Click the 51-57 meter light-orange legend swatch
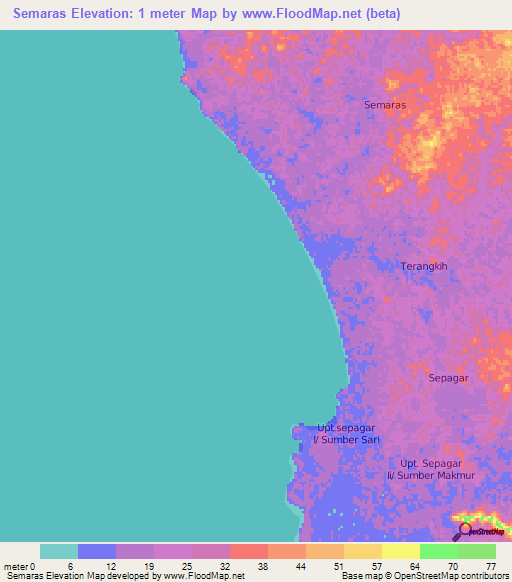This screenshot has height=582, width=512. tap(363, 552)
